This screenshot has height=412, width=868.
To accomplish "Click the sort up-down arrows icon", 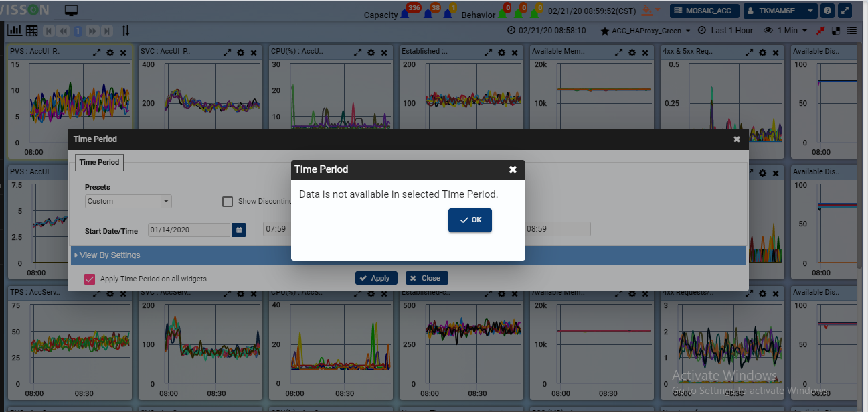I will (126, 31).
